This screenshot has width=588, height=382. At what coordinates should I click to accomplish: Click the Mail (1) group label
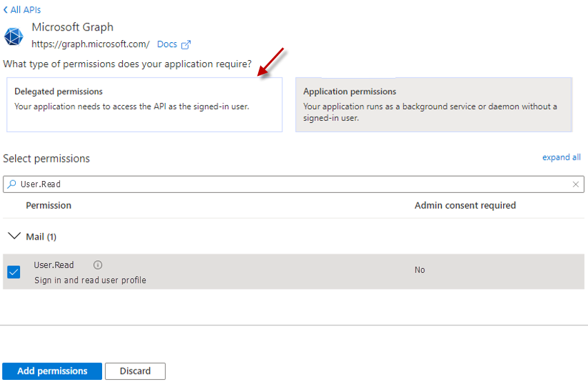point(41,237)
